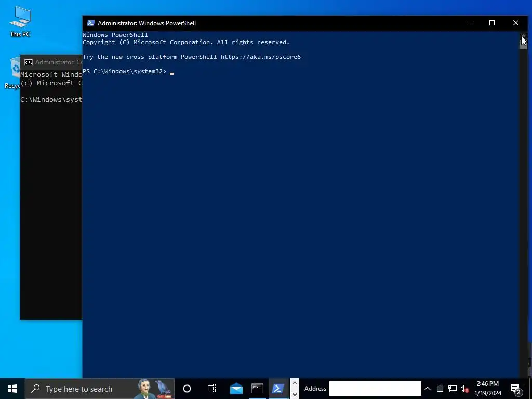Viewport: 532px width, 399px height.
Task: Switch to Command Prompt via taskbar
Action: click(x=257, y=389)
